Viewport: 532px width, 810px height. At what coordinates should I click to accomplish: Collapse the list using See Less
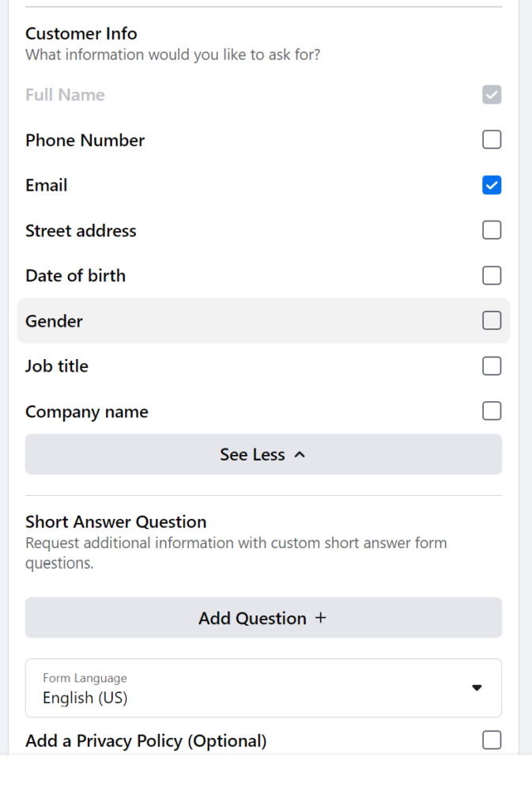click(263, 454)
